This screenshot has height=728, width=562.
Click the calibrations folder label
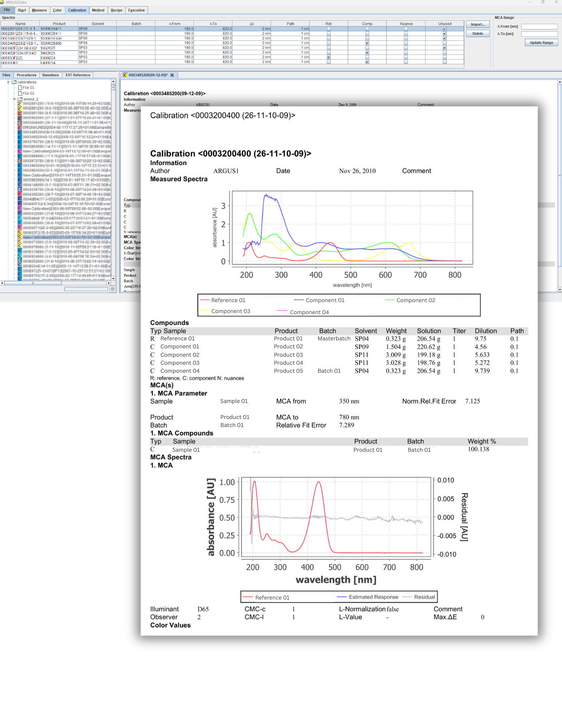pyautogui.click(x=27, y=82)
